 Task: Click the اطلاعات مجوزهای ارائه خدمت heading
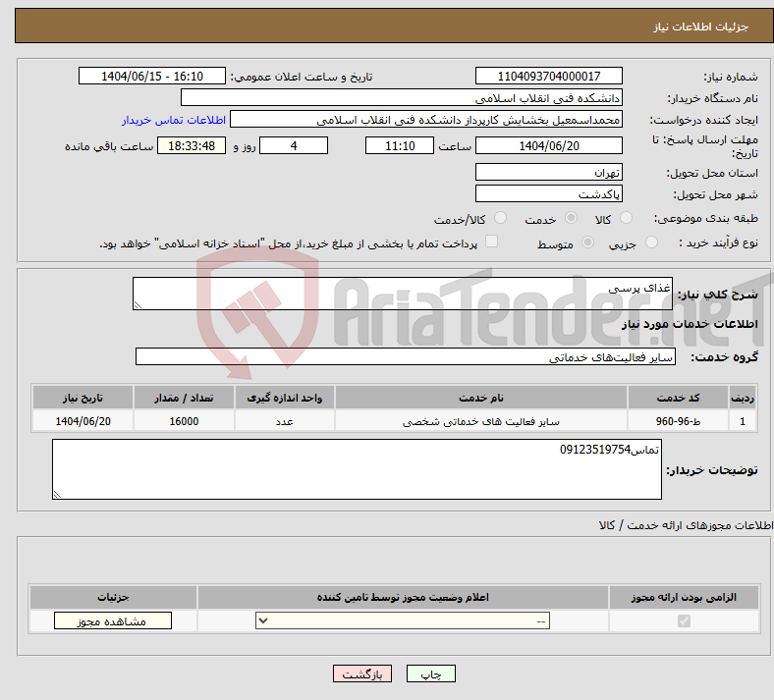coord(687,525)
